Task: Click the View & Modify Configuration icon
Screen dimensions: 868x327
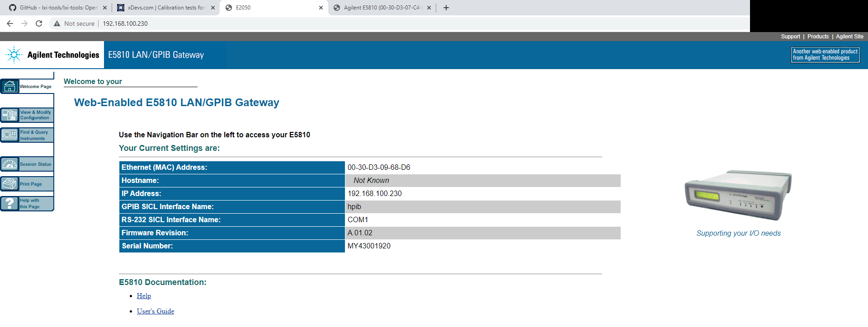Action: [9, 115]
